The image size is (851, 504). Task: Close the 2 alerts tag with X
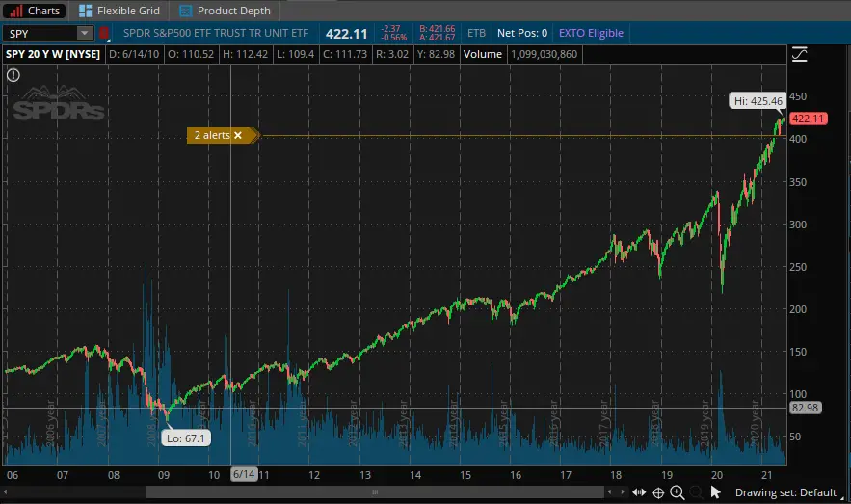[238, 135]
